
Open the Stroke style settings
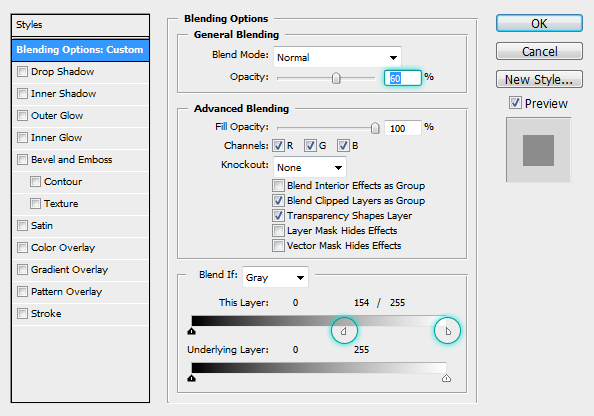(x=46, y=314)
